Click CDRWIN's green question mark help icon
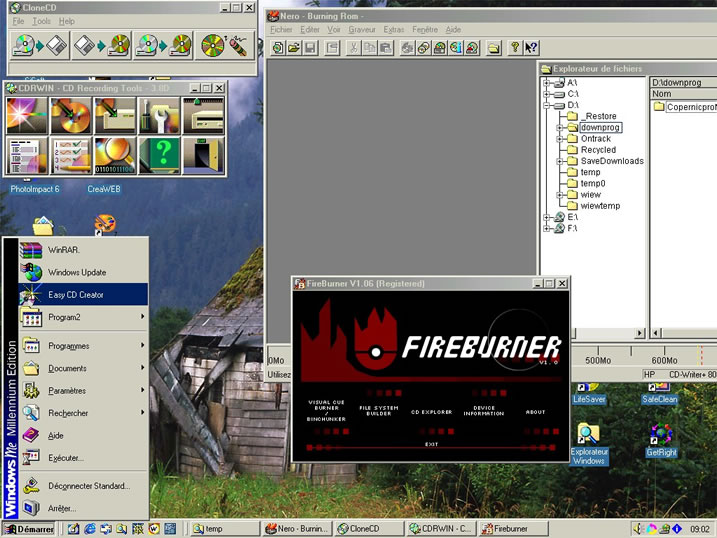This screenshot has width=717, height=538. 159,156
